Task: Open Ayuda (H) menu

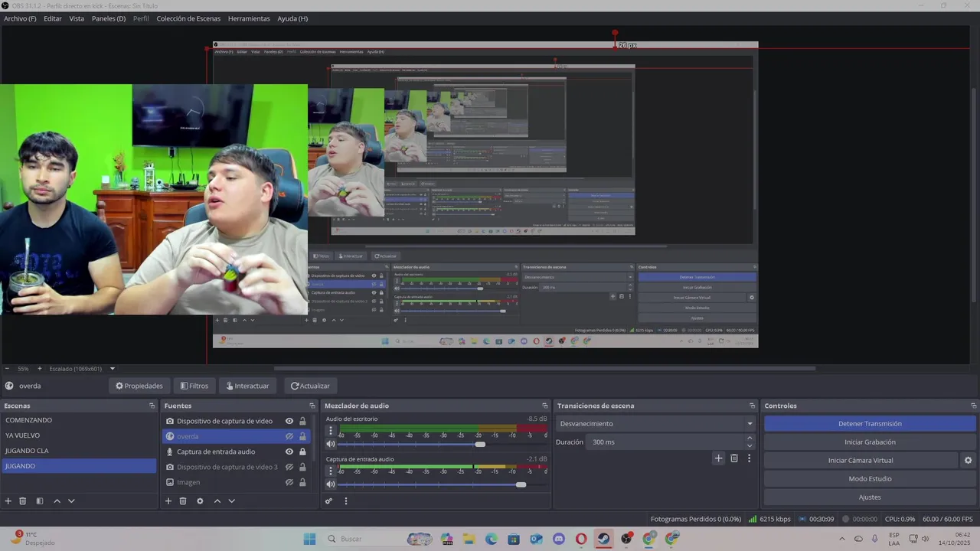Action: (x=292, y=18)
